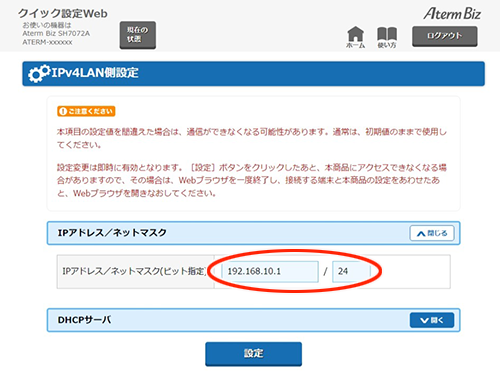500x383 pixels.
Task: Click the クイック設定Web title
Action: click(63, 13)
